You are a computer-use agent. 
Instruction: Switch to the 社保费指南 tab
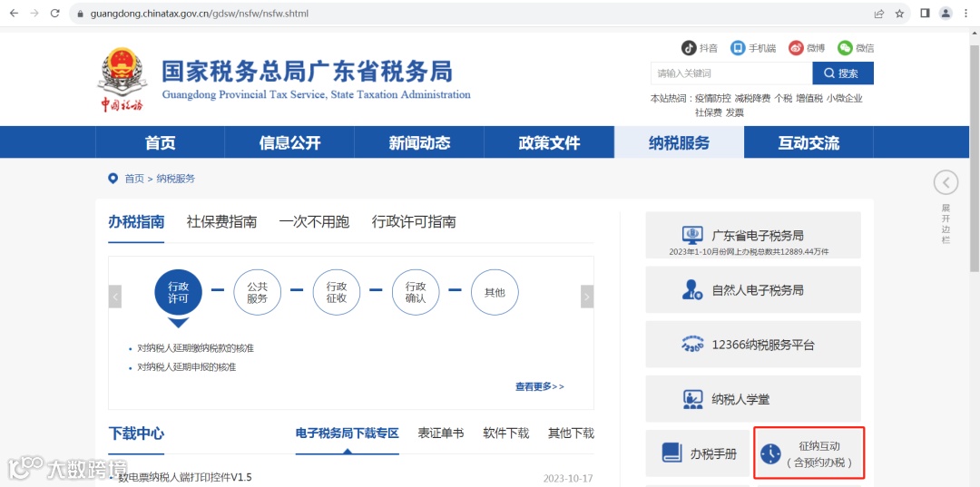point(222,222)
